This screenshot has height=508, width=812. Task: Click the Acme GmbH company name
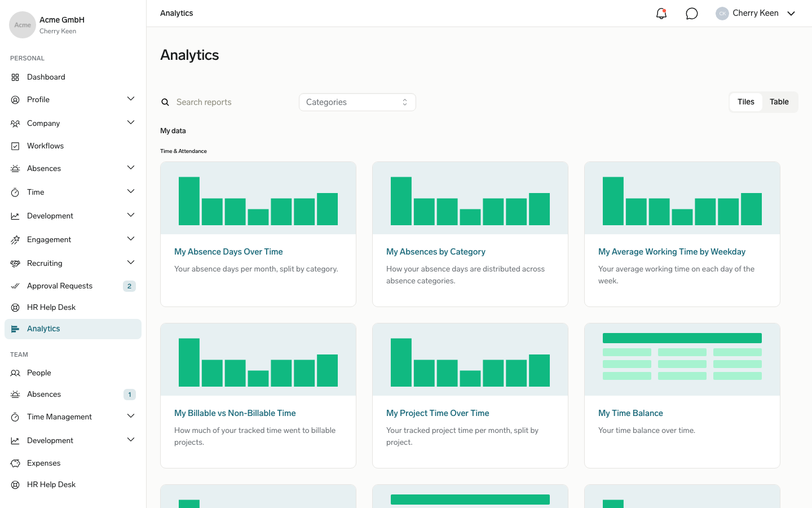[62, 20]
